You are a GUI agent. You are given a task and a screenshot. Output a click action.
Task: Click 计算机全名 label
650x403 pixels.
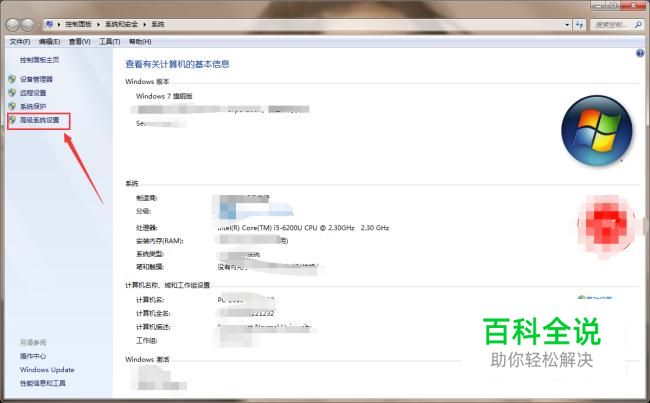[x=153, y=313]
